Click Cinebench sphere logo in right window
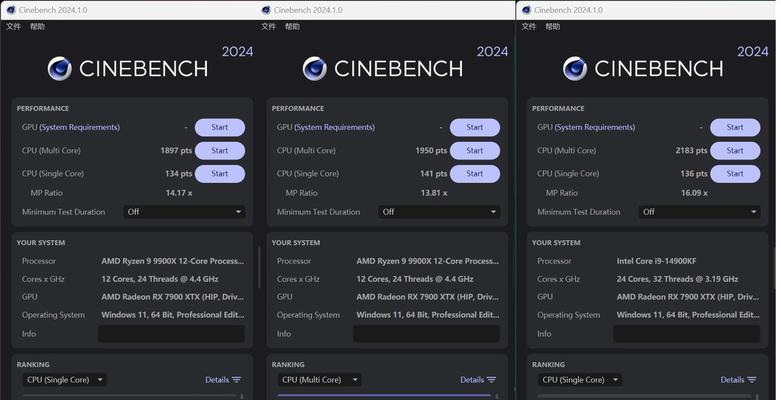This screenshot has width=781, height=400. [x=575, y=69]
